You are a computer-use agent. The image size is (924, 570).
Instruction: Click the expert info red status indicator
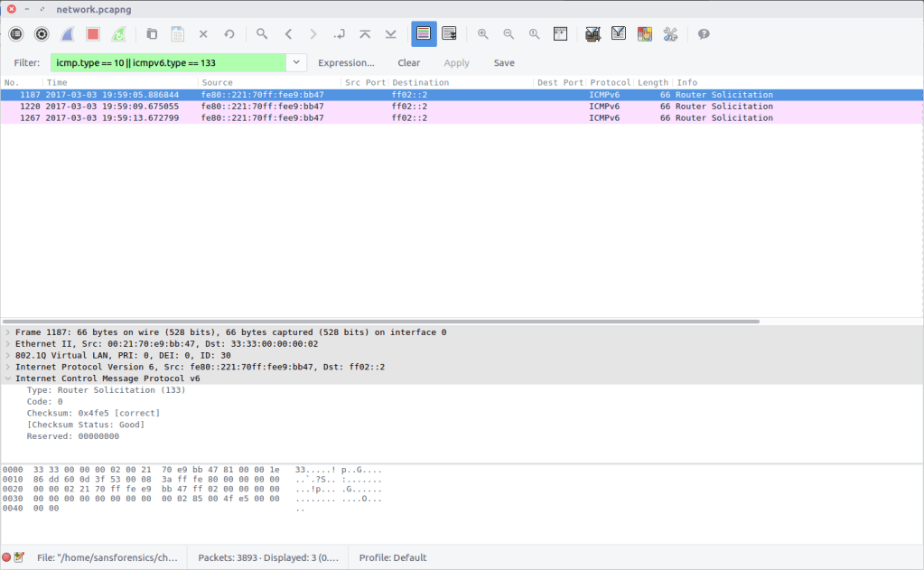tap(6, 557)
